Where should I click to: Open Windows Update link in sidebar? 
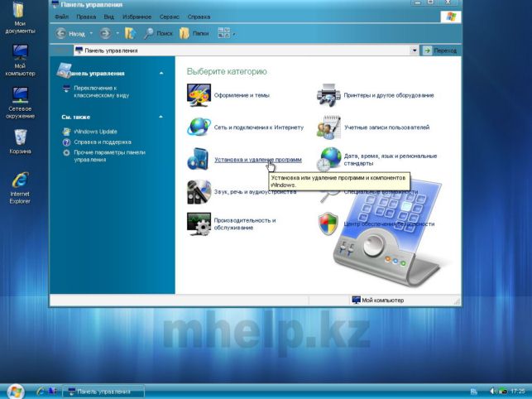(x=95, y=132)
